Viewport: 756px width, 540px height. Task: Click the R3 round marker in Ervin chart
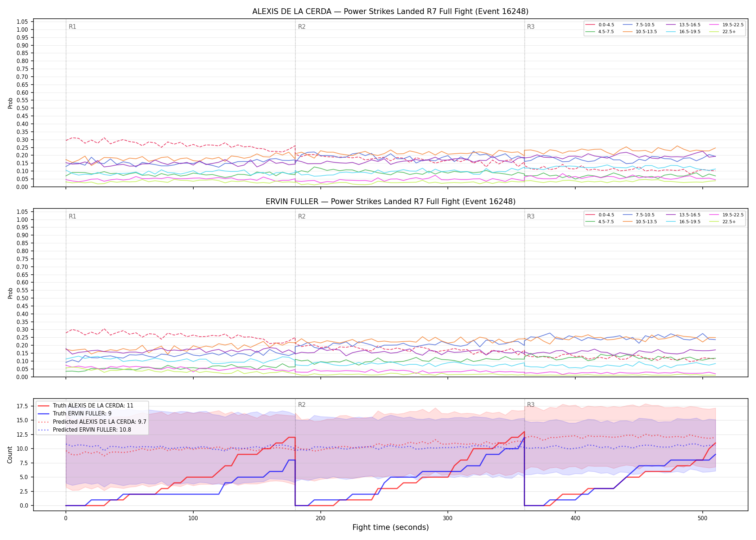(x=531, y=216)
